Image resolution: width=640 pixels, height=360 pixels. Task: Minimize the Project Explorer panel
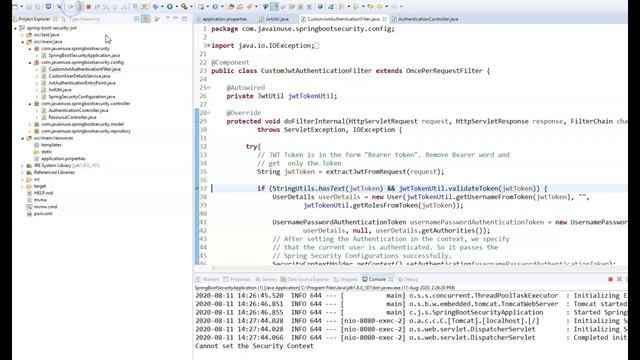176,18
